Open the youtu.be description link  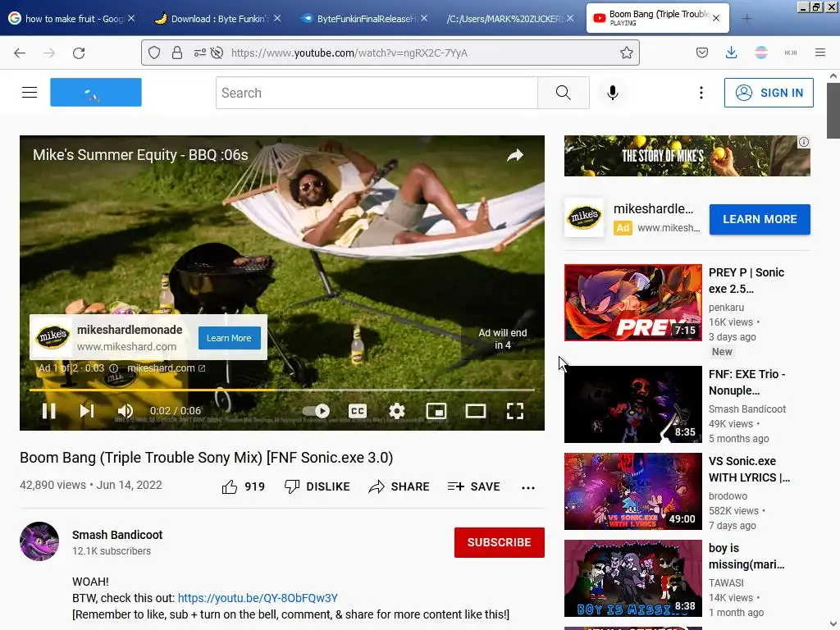point(258,598)
